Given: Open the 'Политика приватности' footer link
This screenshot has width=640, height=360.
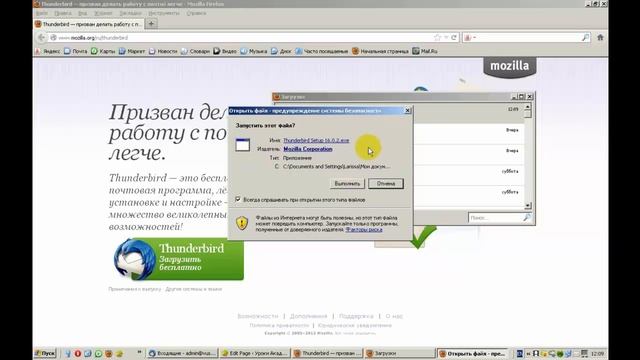Looking at the screenshot, I should (279, 326).
